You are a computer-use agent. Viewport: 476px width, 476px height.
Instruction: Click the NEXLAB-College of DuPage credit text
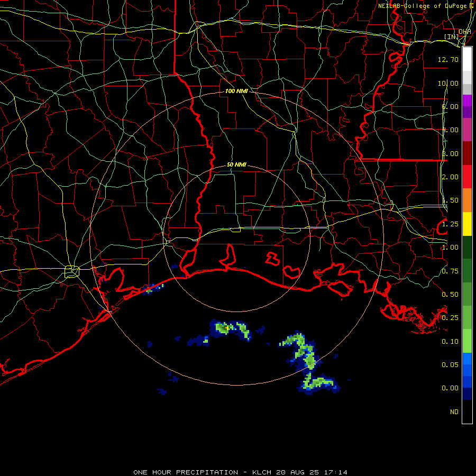(425, 6)
